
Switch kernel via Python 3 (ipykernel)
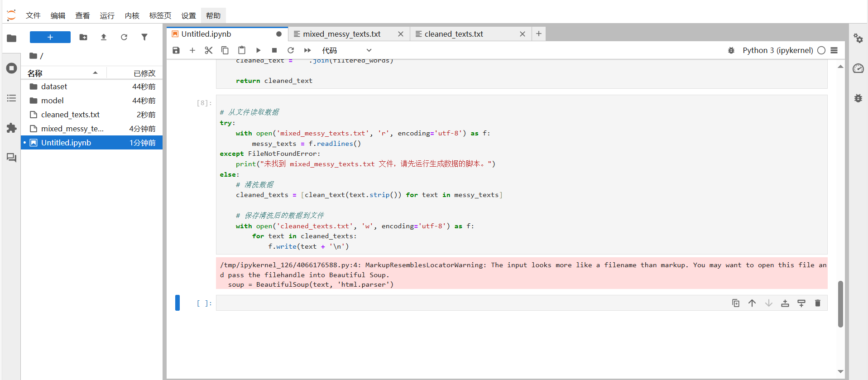(778, 50)
